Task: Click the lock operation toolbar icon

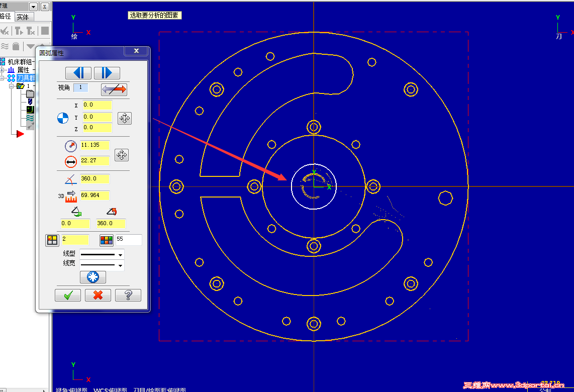Action: (x=16, y=46)
